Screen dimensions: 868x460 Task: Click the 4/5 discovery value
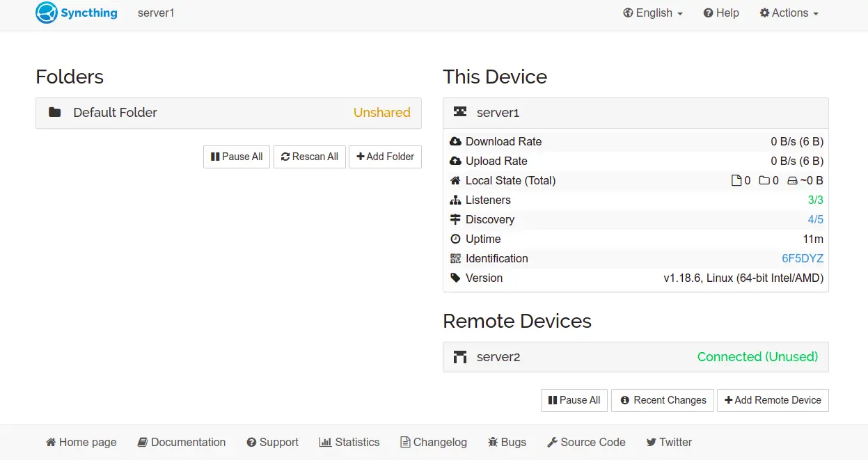[x=816, y=219]
